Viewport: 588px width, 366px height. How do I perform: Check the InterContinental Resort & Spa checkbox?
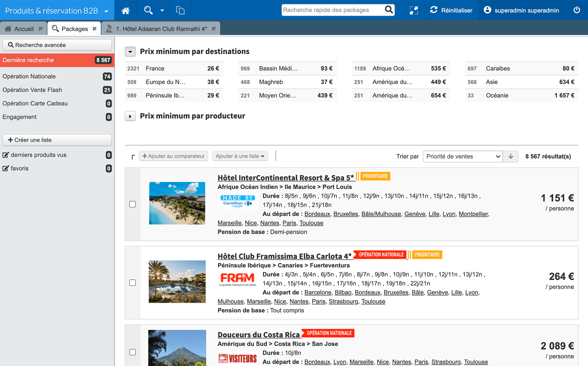tap(133, 204)
